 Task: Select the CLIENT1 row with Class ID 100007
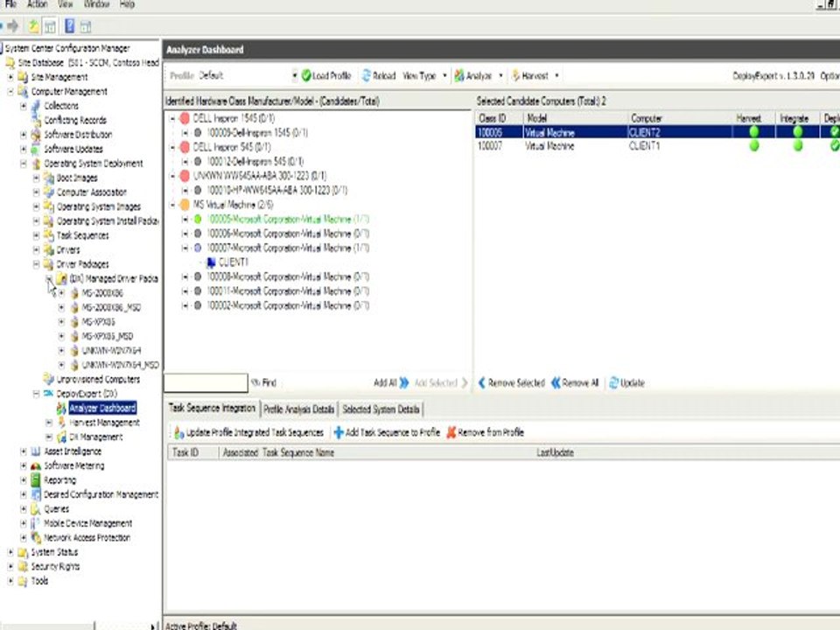click(x=657, y=146)
